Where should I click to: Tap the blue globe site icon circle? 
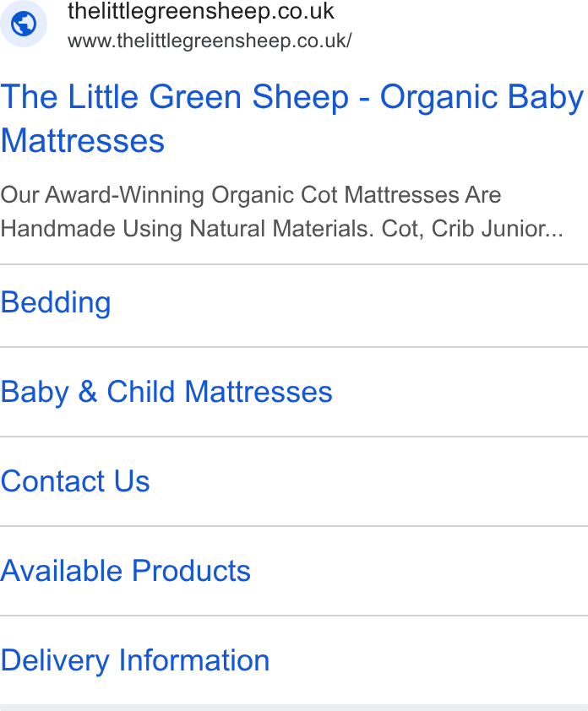24,24
